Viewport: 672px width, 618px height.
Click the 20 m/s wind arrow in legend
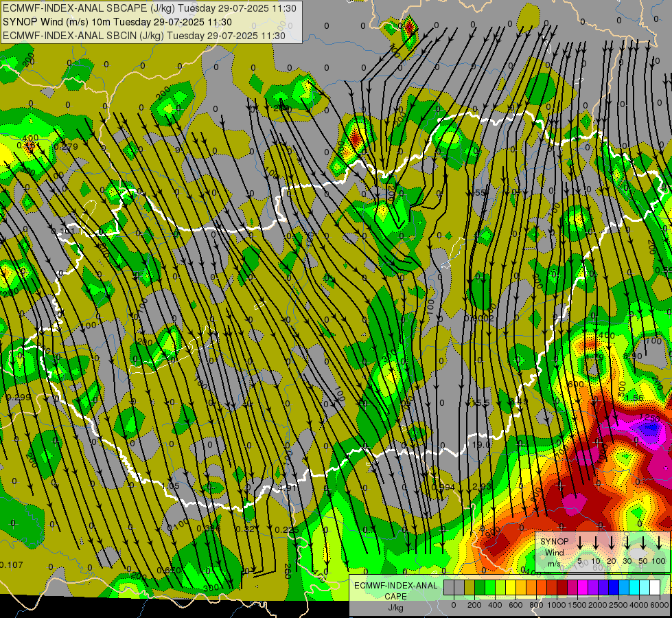pos(612,542)
